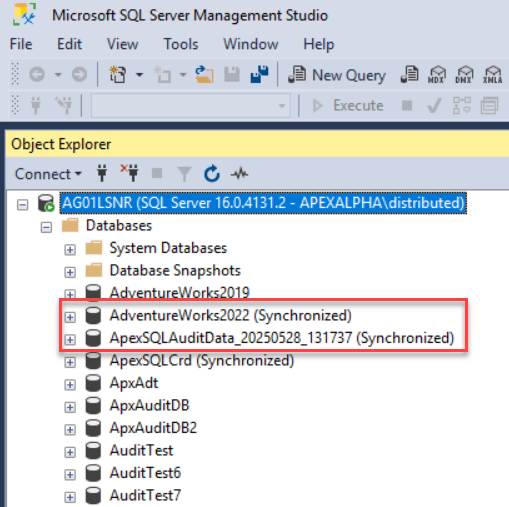This screenshot has width=509, height=507.
Task: Open the available databases combo box
Action: [191, 106]
